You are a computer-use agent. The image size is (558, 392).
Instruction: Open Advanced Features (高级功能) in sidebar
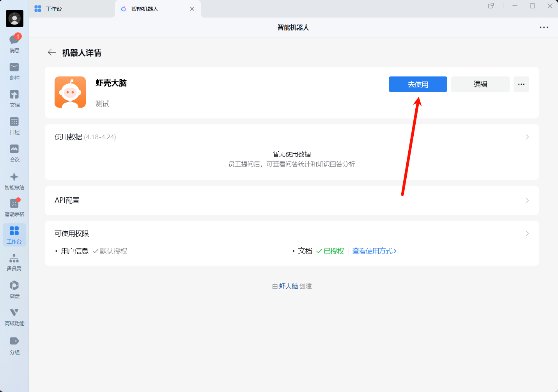14,317
